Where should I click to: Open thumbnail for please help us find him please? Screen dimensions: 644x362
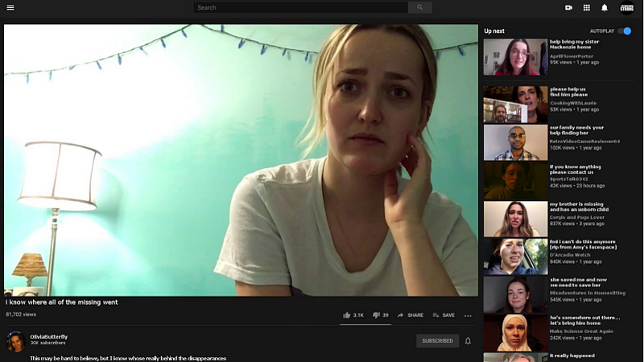[515, 105]
